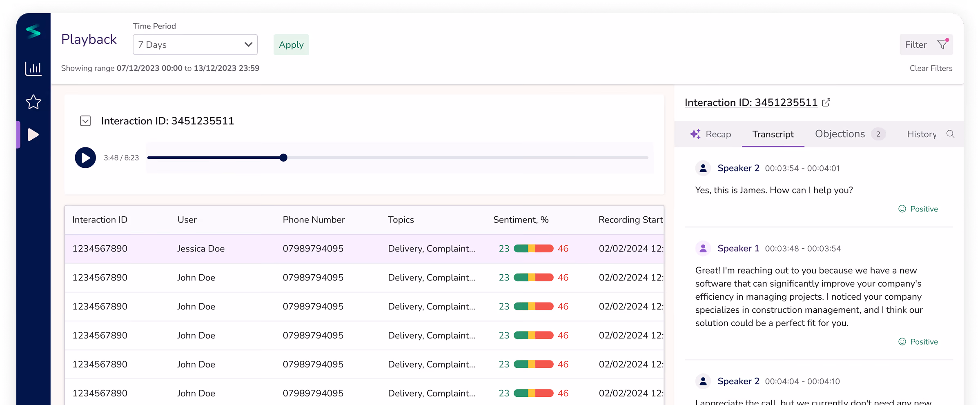Click the Positive smiley under Speaker 1 message
The width and height of the screenshot is (980, 405).
(902, 342)
